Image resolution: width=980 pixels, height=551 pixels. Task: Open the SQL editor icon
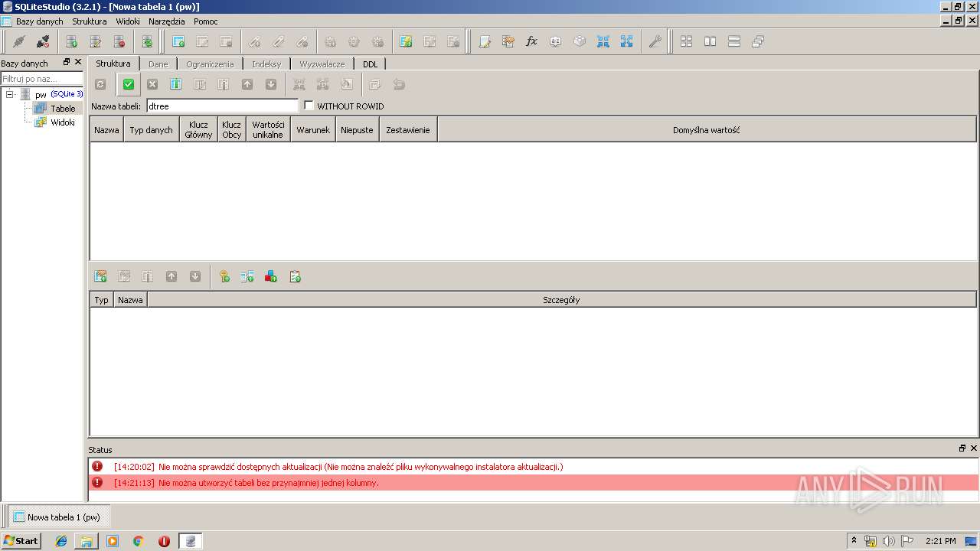point(485,41)
